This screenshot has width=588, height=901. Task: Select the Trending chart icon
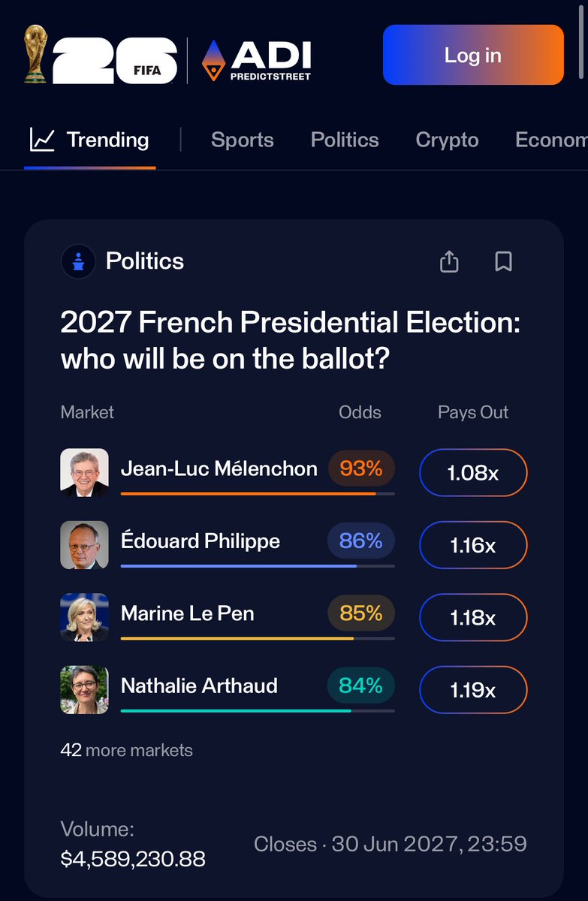click(42, 140)
